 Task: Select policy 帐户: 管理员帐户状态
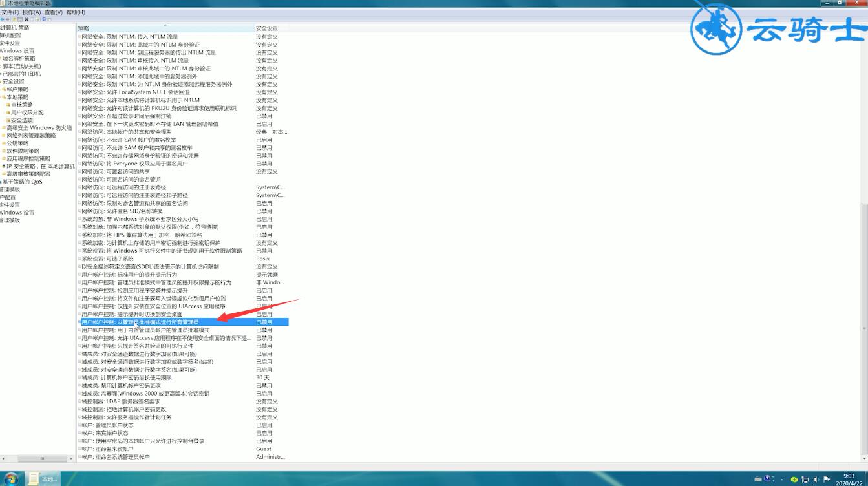(108, 425)
